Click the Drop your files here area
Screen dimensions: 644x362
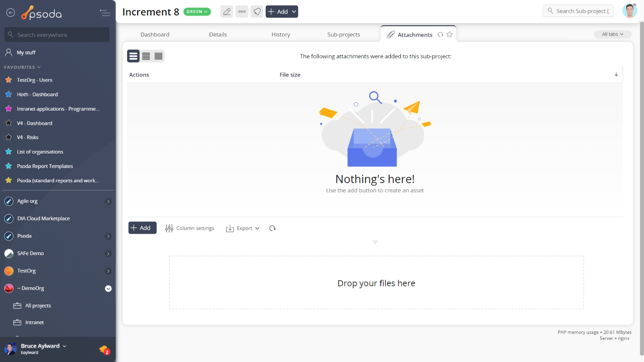point(376,283)
